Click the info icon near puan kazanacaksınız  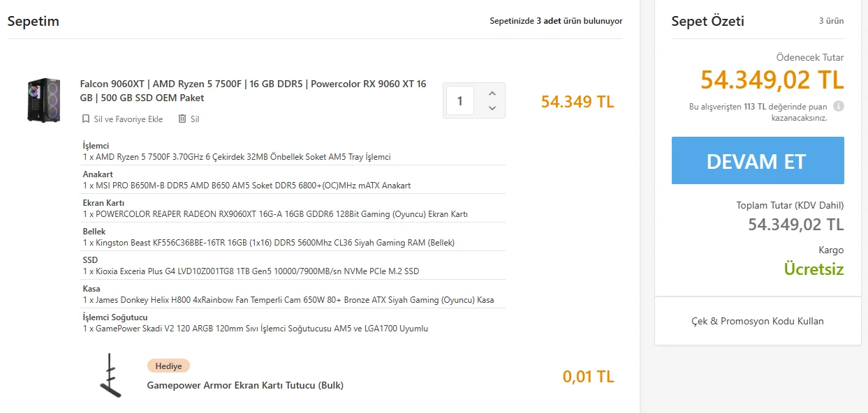[839, 107]
